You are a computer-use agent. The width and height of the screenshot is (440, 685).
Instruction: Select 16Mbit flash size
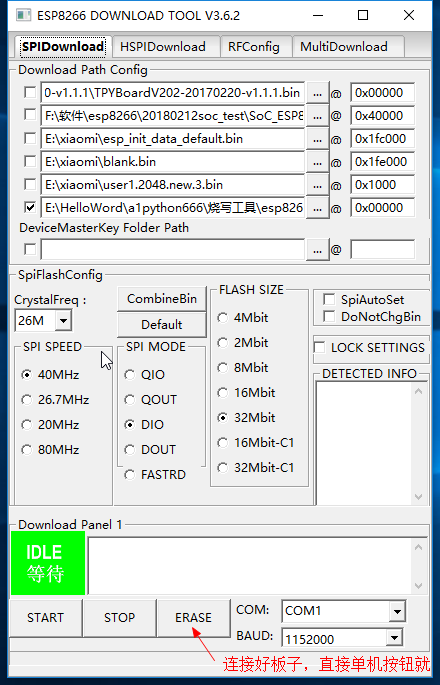(x=246, y=392)
